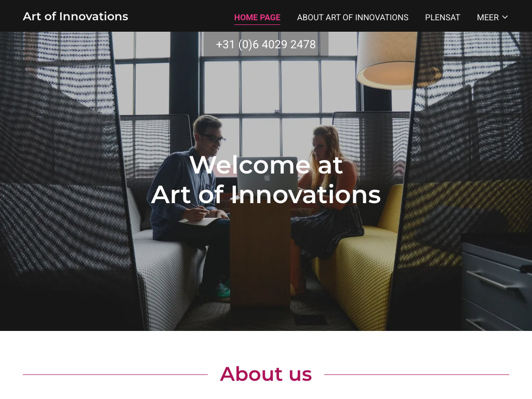
Task: Click the large 'Art of Innovations' hero text
Action: [265, 195]
